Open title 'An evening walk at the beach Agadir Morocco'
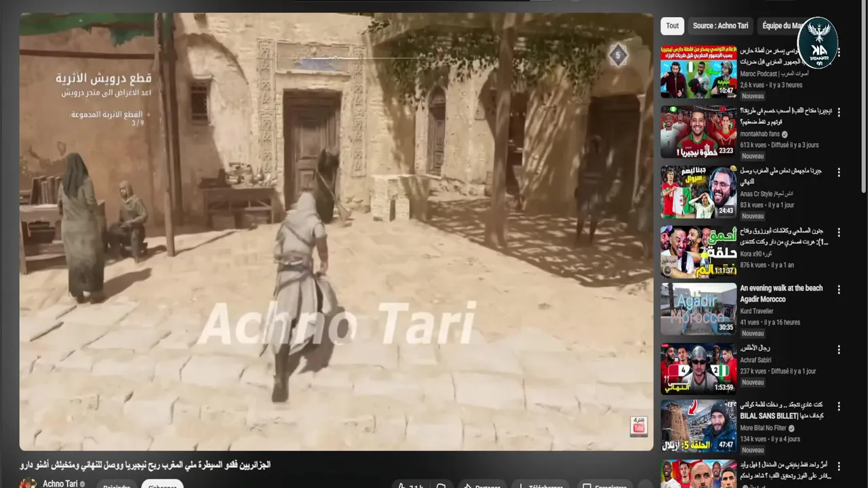 click(781, 293)
